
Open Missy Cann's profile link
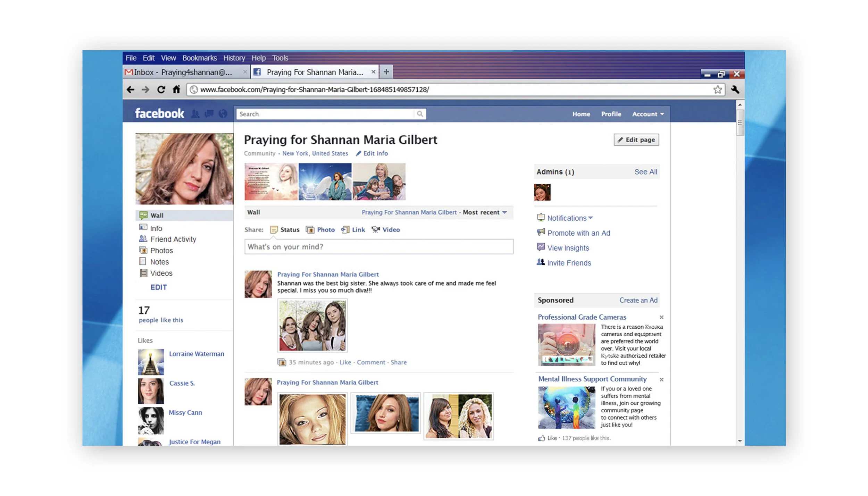pyautogui.click(x=185, y=412)
